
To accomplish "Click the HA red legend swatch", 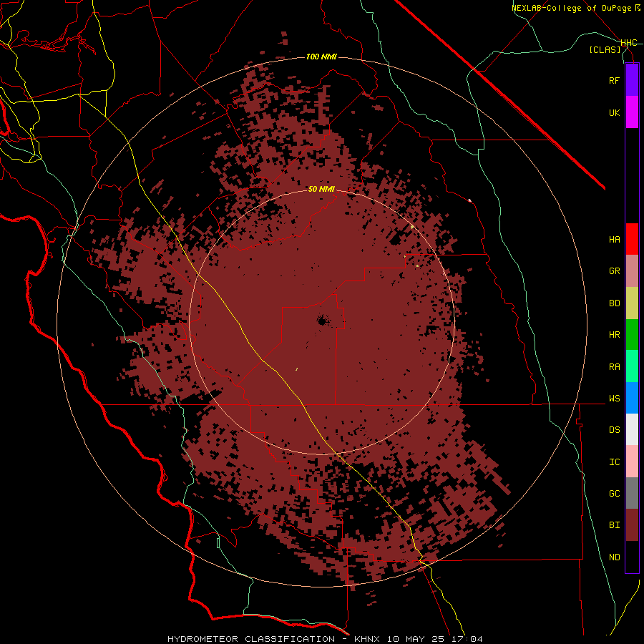I will point(632,239).
